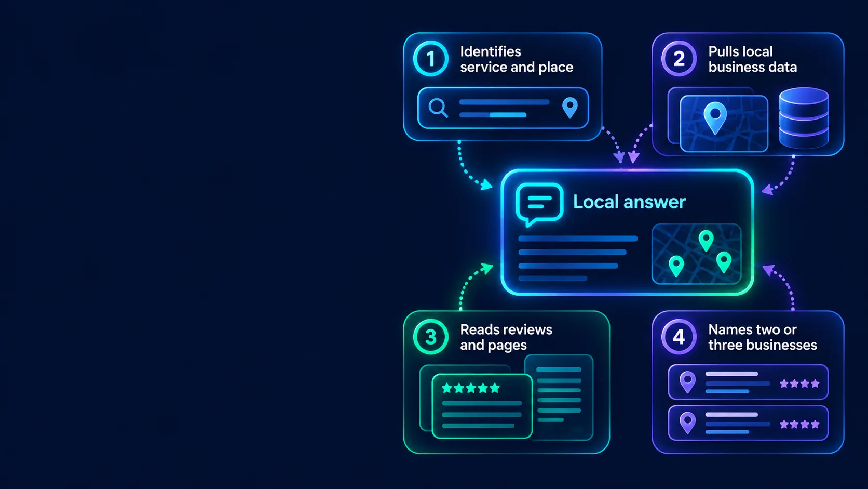Click the number 1 circle badge
Image resolution: width=868 pixels, height=489 pixels.
(430, 59)
